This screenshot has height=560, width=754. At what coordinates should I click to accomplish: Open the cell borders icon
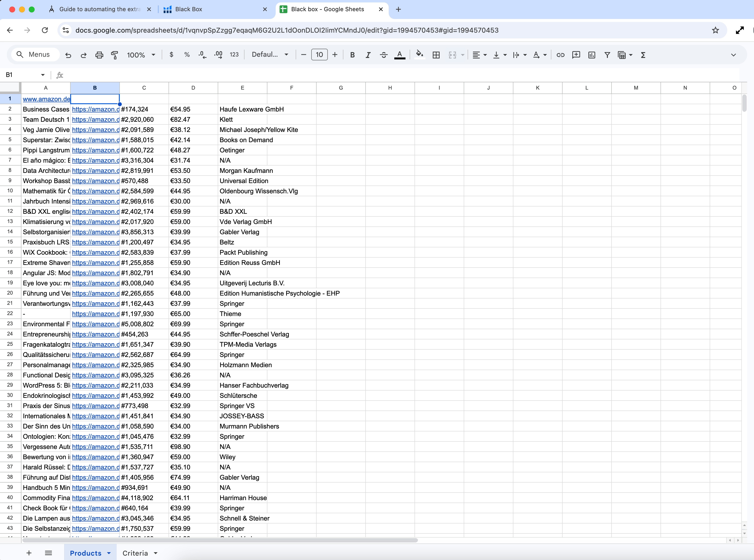click(x=436, y=55)
